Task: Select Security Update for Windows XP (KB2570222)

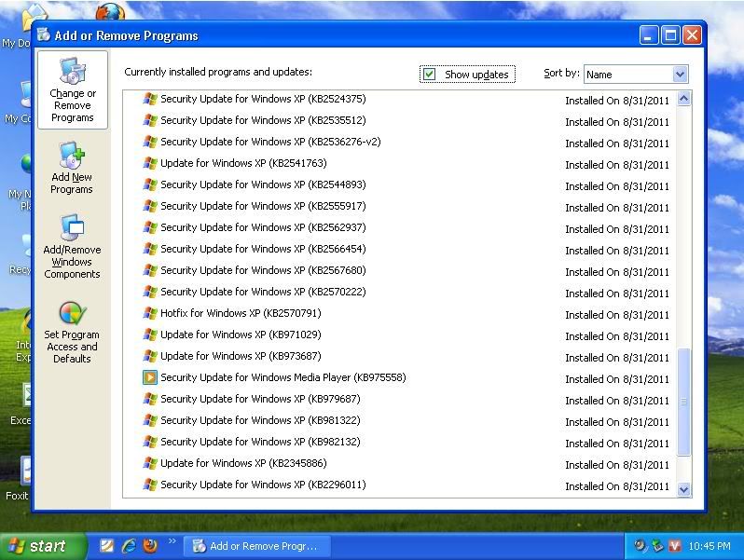Action: coord(263,292)
